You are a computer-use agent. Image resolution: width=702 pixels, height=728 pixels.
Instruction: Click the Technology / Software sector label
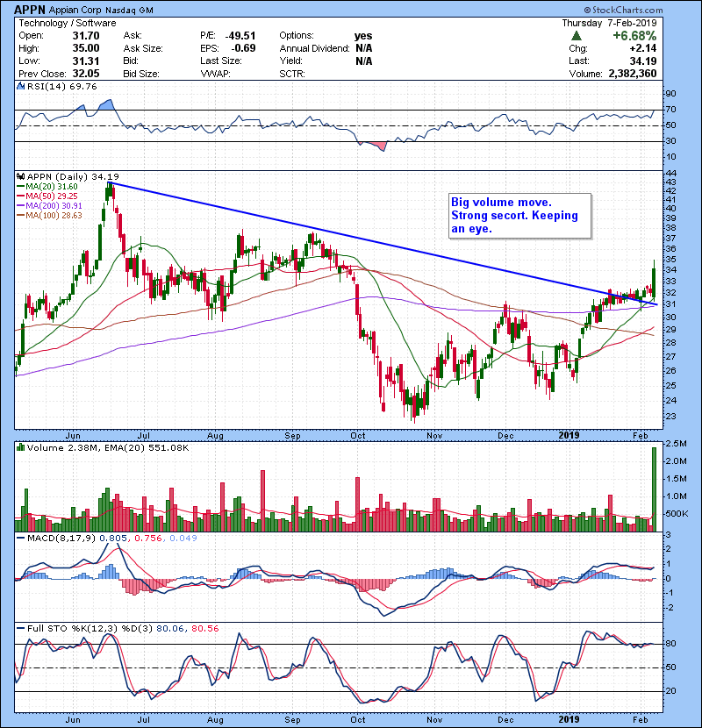click(68, 23)
